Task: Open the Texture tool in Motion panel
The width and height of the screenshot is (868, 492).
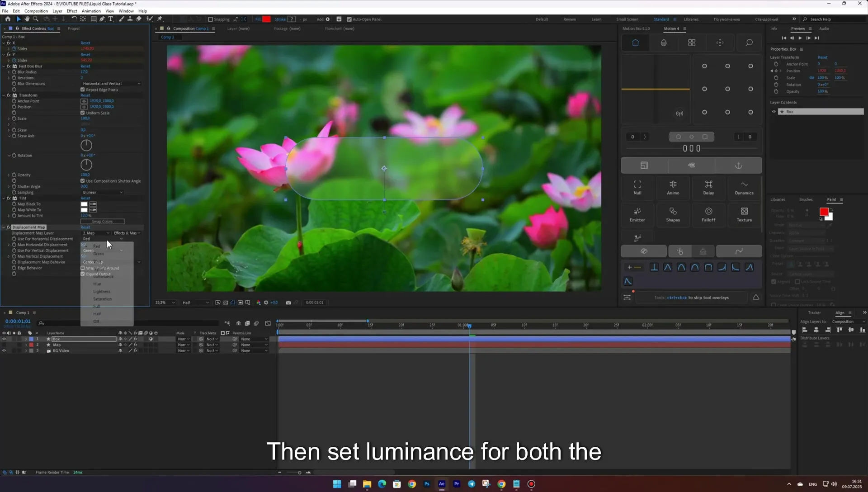Action: point(744,214)
